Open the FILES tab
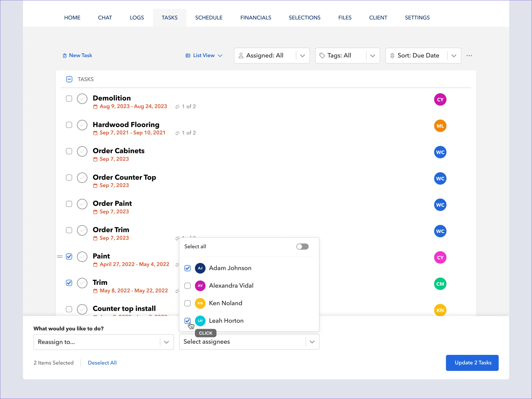Screen dimensions: 532x399 click(x=345, y=18)
